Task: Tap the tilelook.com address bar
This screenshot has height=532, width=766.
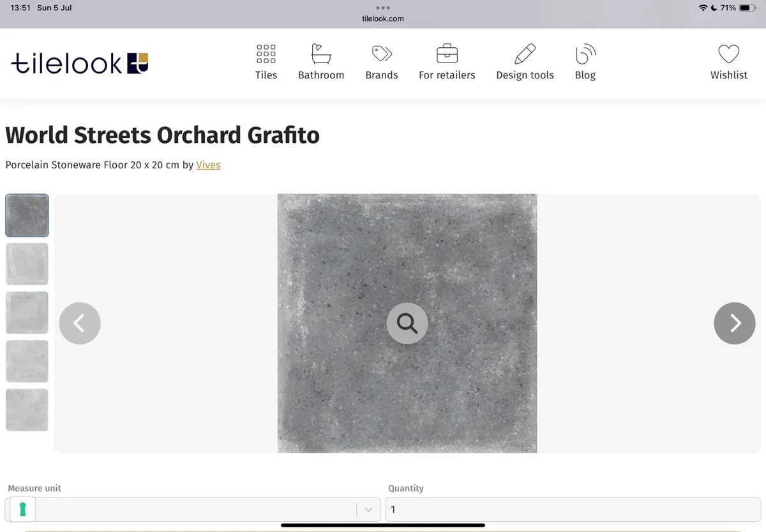Action: [x=383, y=18]
